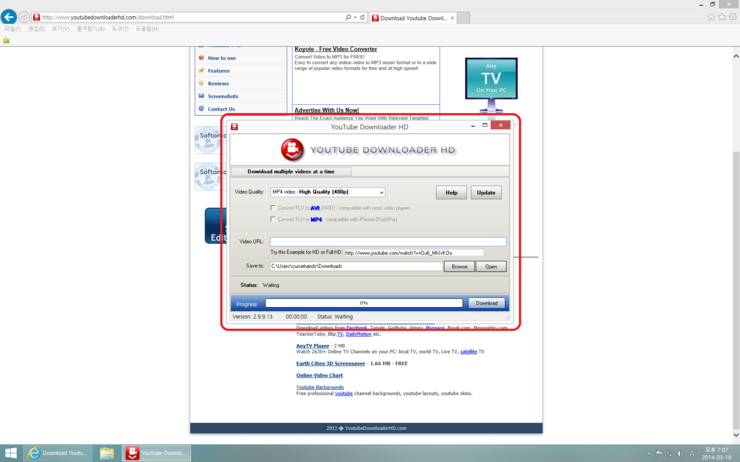The image size is (740, 462).
Task: Click the Update button
Action: click(x=486, y=193)
